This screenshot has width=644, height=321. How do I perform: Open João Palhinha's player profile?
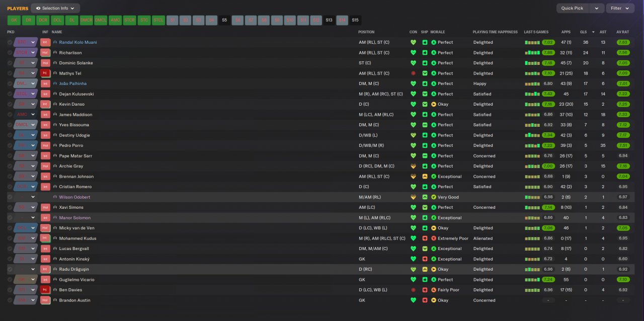[73, 84]
